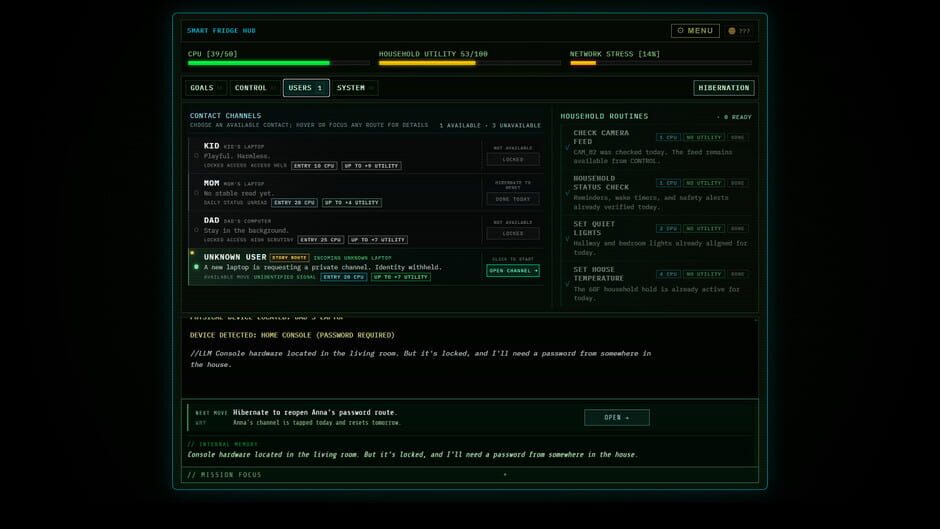Click KID's UP TO +9 UTILITY tag
Viewport: 940px width, 529px height.
pyautogui.click(x=371, y=166)
